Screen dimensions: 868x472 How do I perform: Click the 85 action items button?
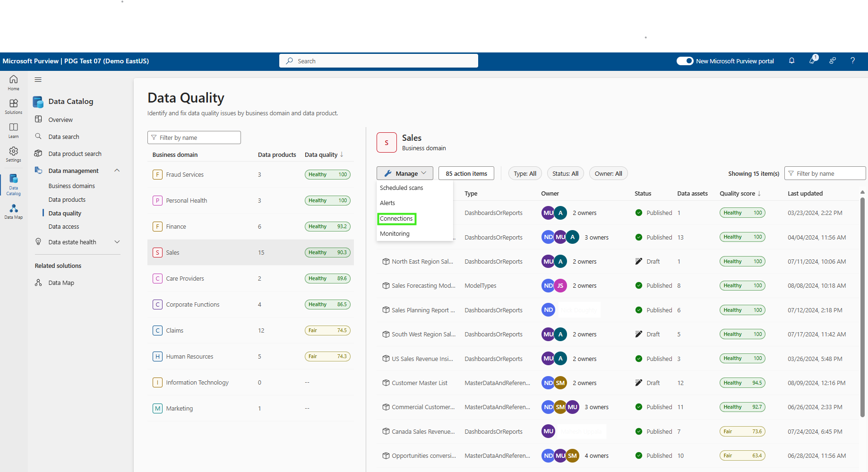point(466,173)
